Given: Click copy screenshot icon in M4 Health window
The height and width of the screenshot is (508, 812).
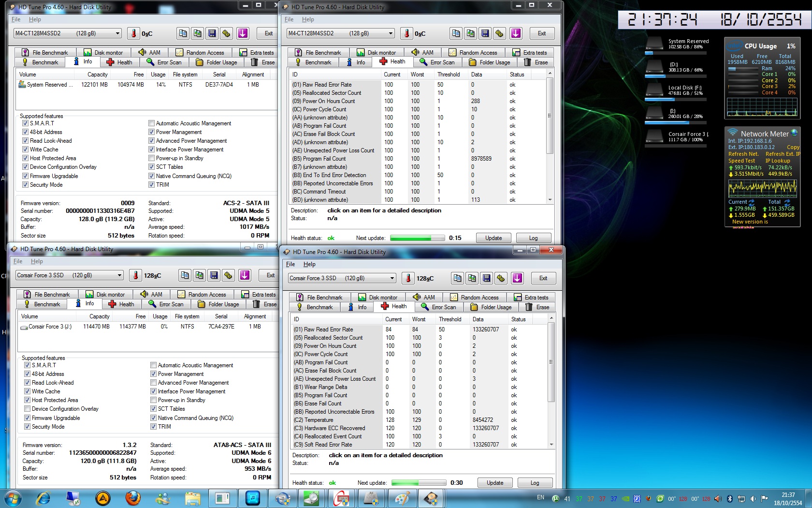Looking at the screenshot, I should click(470, 33).
